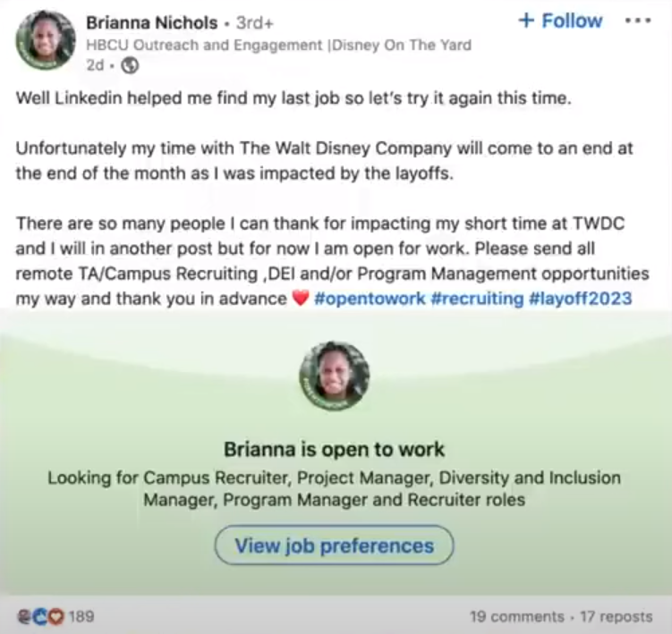Click View job preferences button
The height and width of the screenshot is (634, 672).
coord(335,545)
